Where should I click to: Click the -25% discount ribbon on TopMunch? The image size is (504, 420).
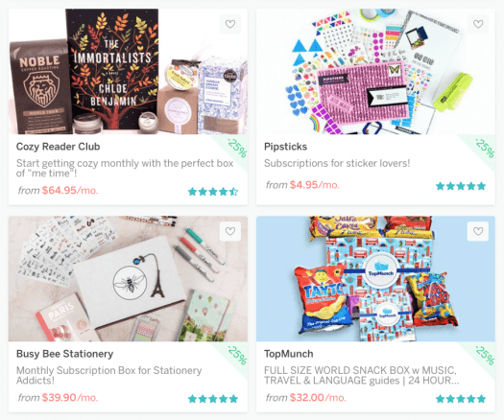pos(485,355)
